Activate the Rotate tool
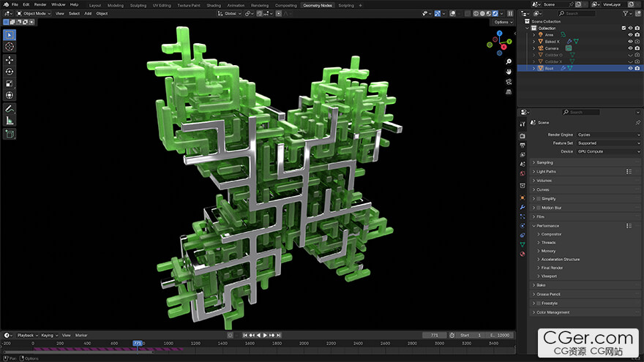 (x=10, y=71)
